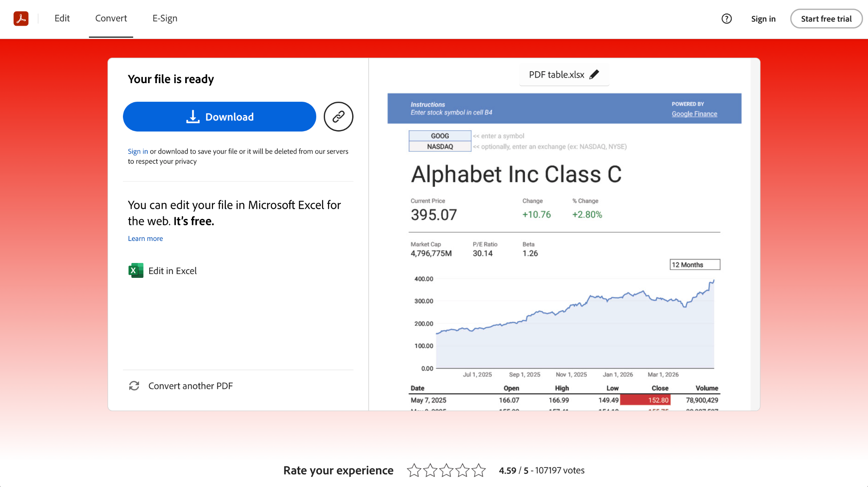
Task: Click the red 152.80 close cell
Action: [645, 400]
